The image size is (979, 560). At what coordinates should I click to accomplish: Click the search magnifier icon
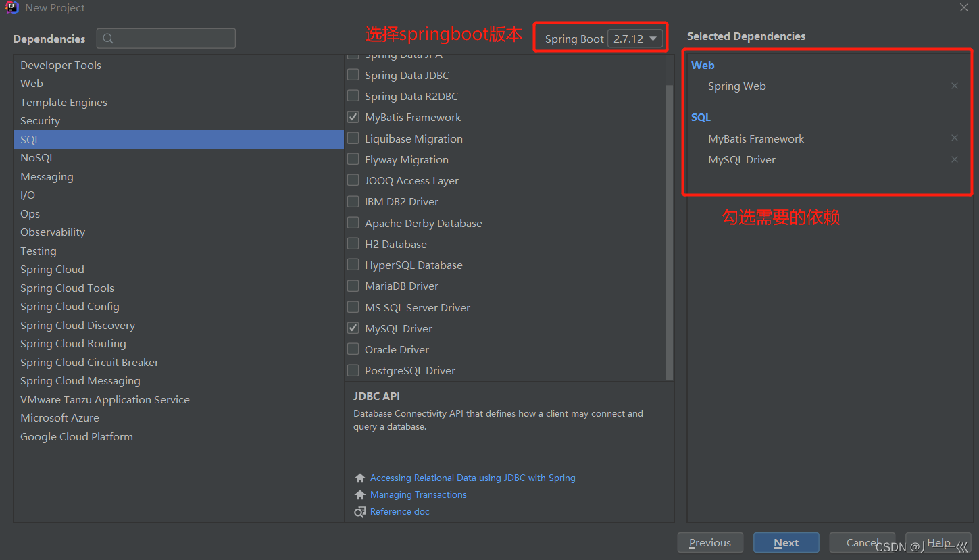pos(109,39)
